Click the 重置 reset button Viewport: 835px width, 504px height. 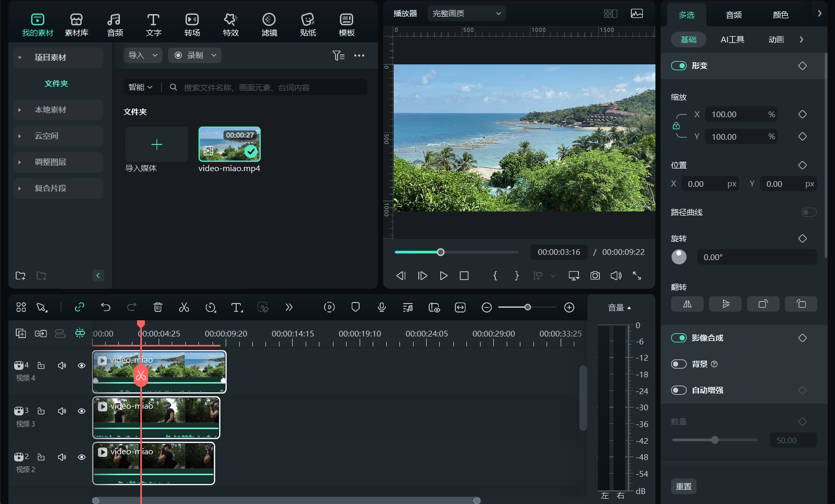pyautogui.click(x=683, y=486)
